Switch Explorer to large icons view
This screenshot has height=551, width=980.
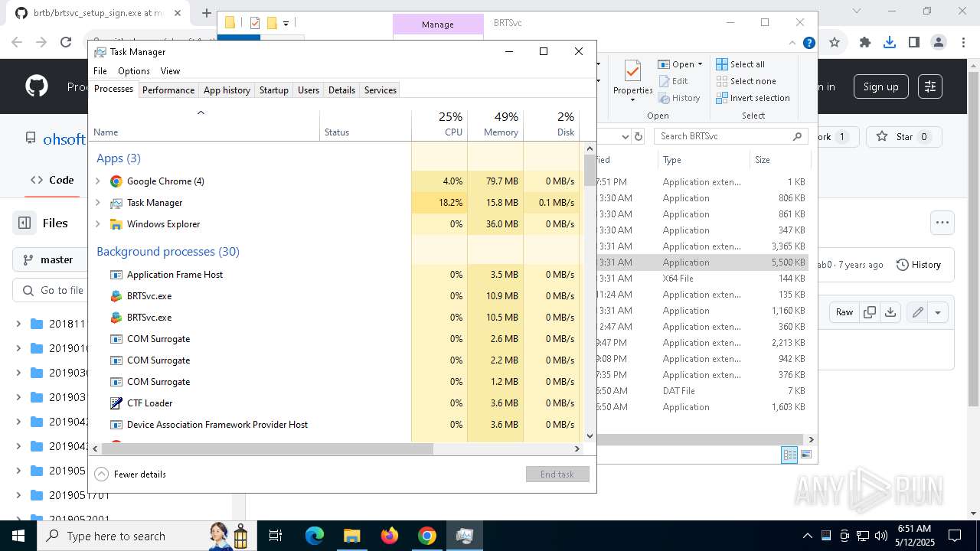tap(805, 455)
